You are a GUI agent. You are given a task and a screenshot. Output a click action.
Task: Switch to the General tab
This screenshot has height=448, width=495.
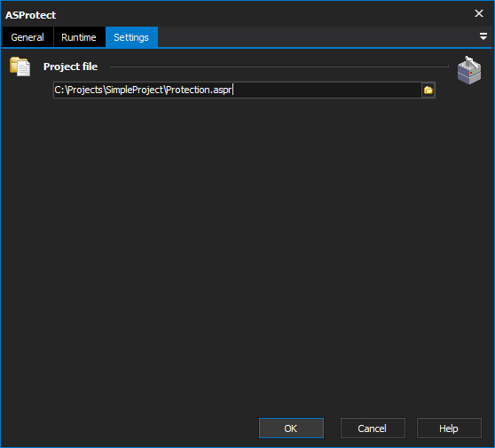tap(27, 37)
